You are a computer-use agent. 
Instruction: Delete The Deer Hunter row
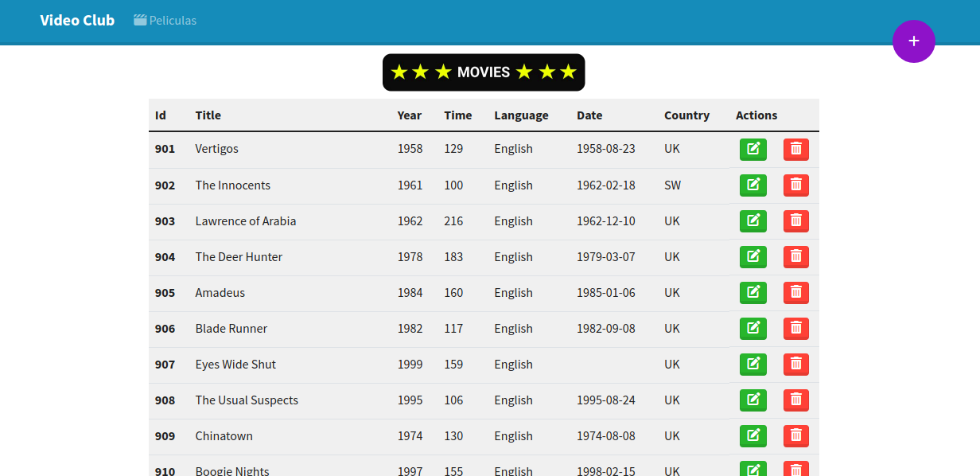point(796,257)
